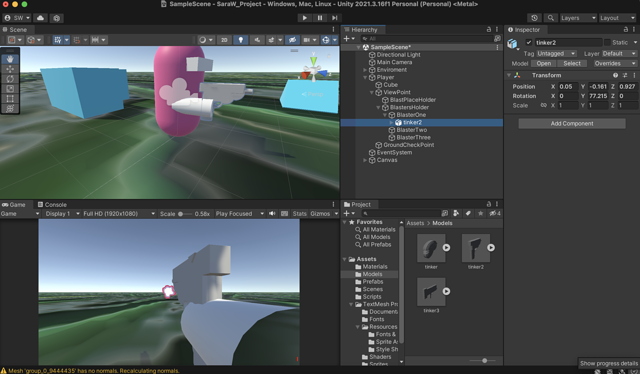Open the Gizmos dropdown in Game view

click(x=324, y=214)
